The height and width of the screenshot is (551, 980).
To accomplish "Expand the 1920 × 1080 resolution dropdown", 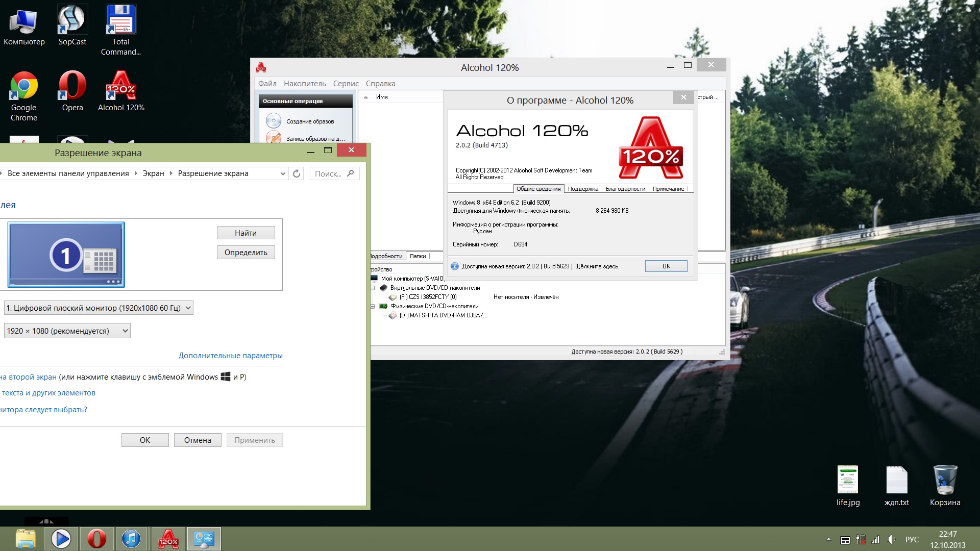I will (x=67, y=331).
